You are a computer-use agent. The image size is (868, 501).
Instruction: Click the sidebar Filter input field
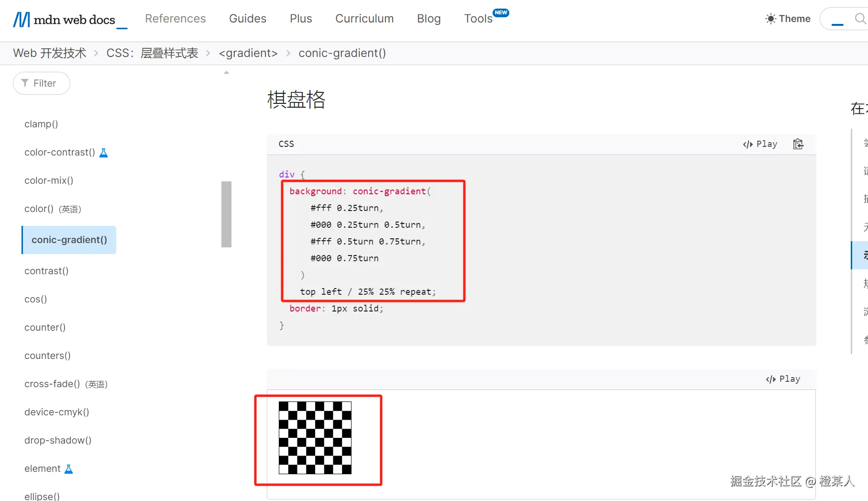tap(42, 83)
